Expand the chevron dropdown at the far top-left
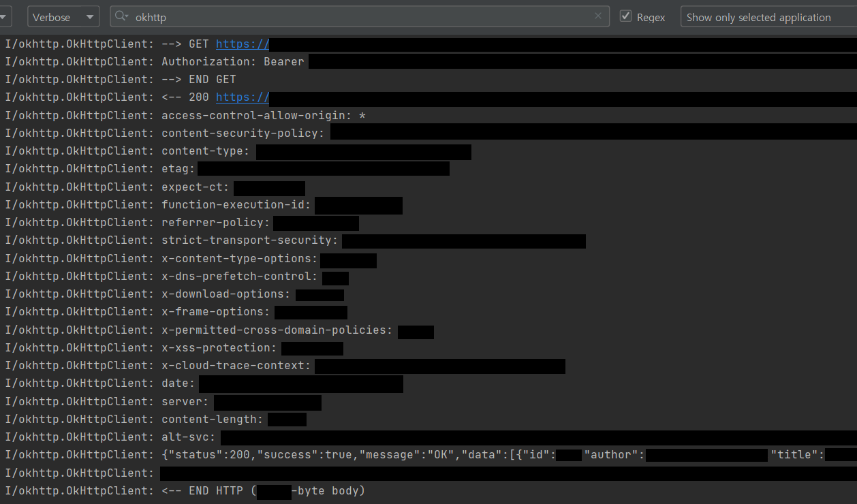The image size is (857, 504). pos(4,16)
